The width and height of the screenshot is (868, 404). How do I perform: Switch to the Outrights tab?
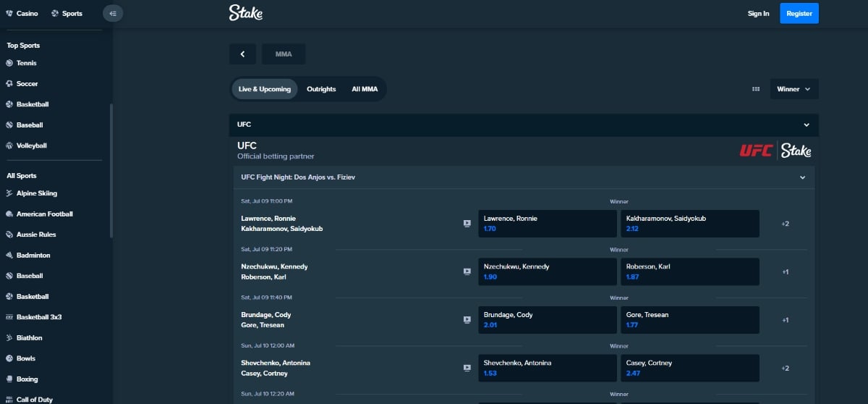[321, 89]
